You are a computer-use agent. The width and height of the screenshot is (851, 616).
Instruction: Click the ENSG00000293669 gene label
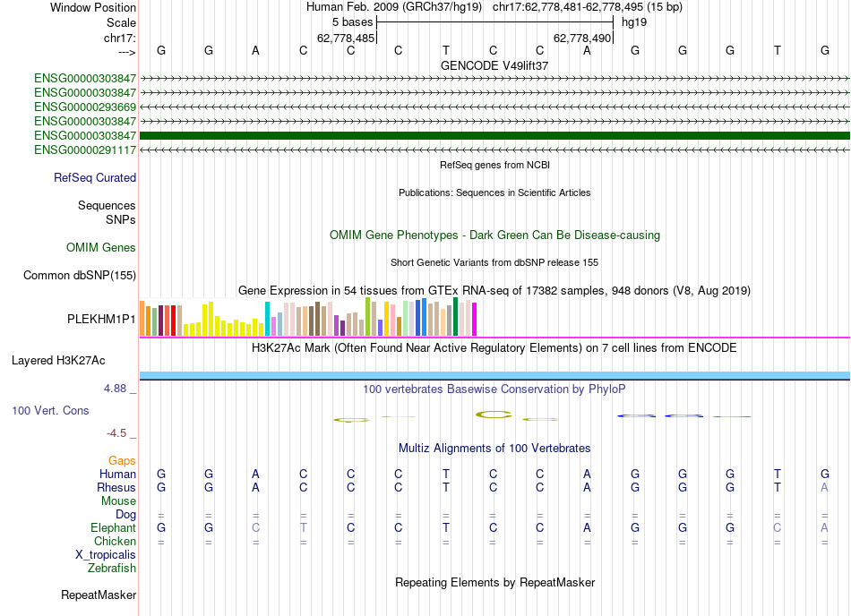(x=85, y=107)
